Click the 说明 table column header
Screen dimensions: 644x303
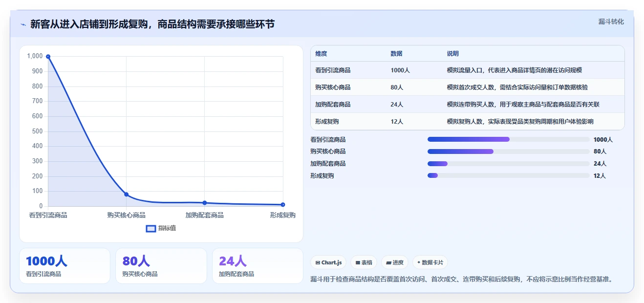click(452, 54)
